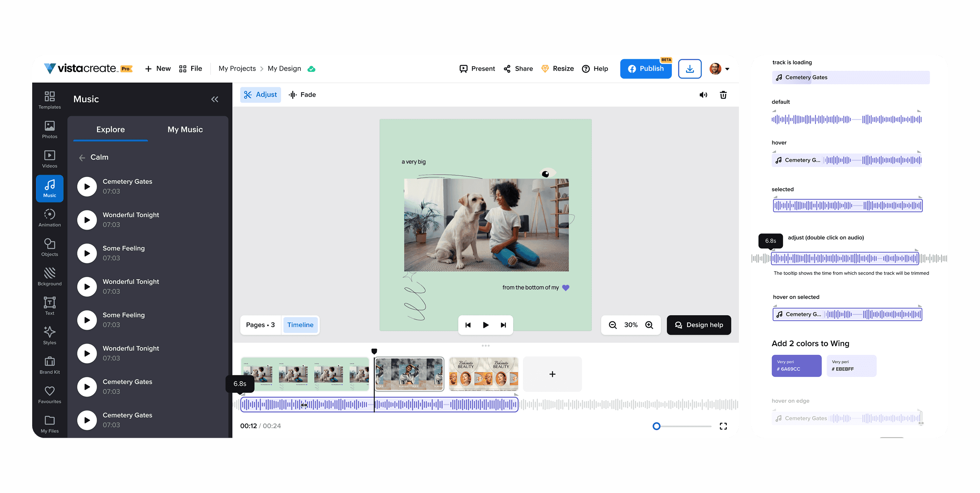
Task: Play the first Cemetery Gates track
Action: (x=87, y=186)
